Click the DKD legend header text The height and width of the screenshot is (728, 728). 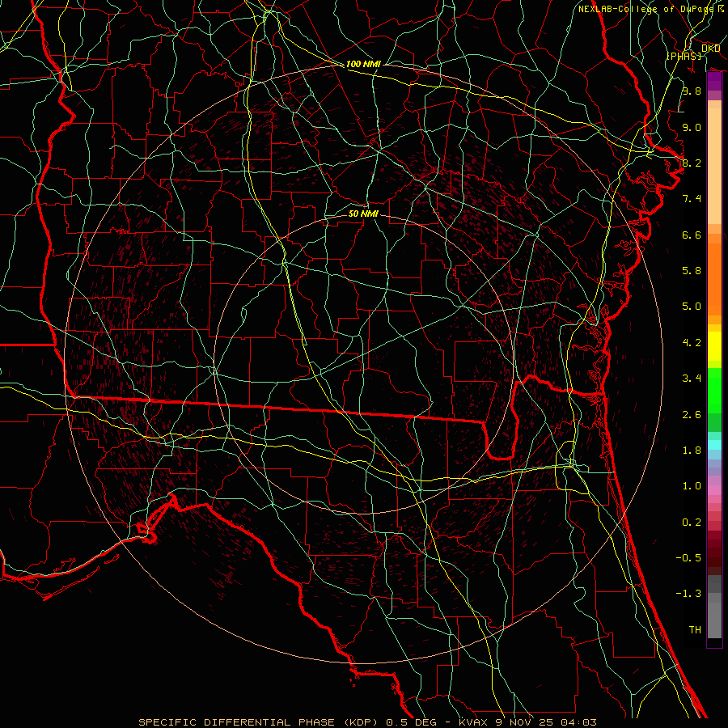710,48
